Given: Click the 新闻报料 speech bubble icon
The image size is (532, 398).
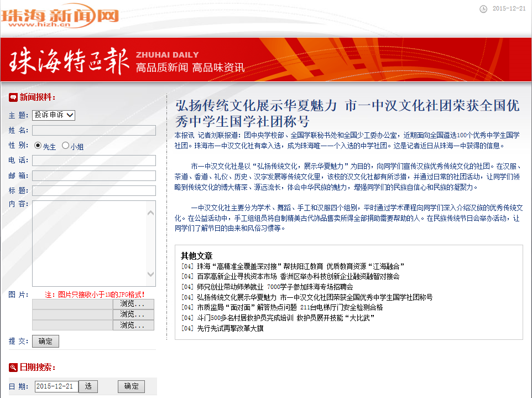Looking at the screenshot, I should point(13,97).
